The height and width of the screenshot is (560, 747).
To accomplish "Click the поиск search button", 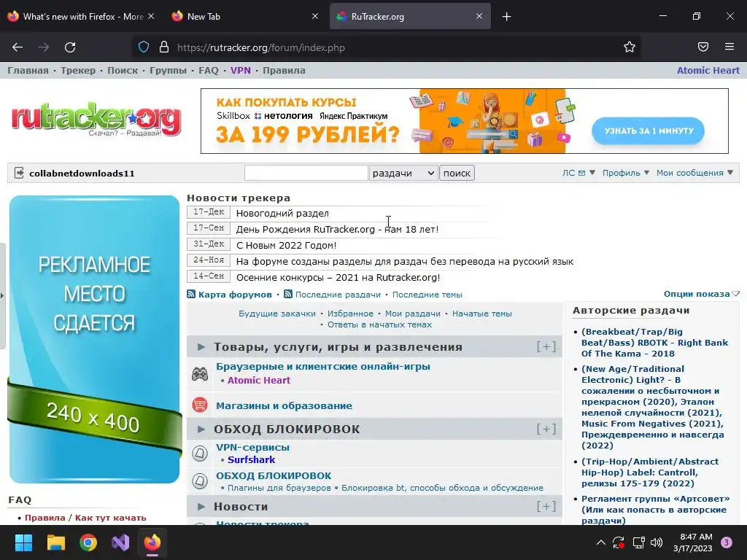I will pos(457,173).
